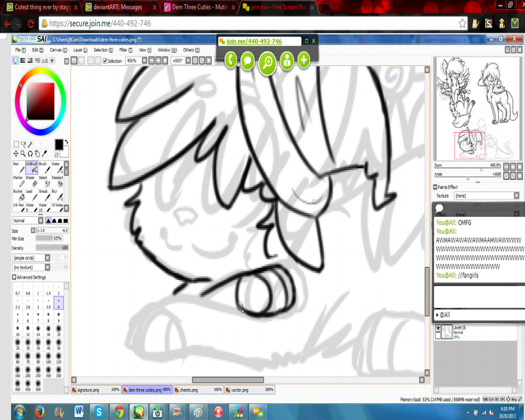Switch to cheeto.png canvas tab
Image resolution: width=525 pixels, height=420 pixels.
tap(198, 390)
